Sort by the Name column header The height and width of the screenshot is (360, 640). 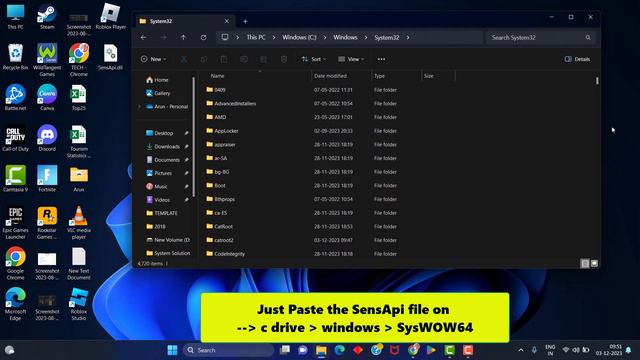[218, 76]
